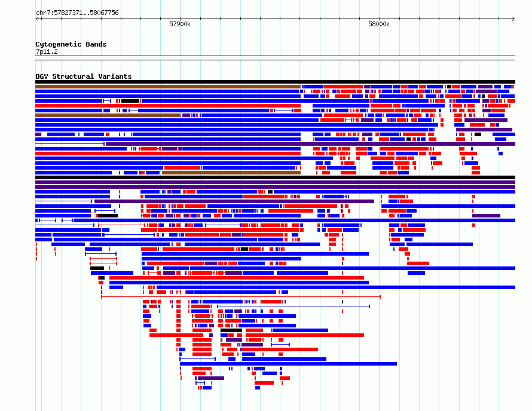532x411 pixels.
Task: Open the 7p11.2 band label
Action: coord(47,51)
